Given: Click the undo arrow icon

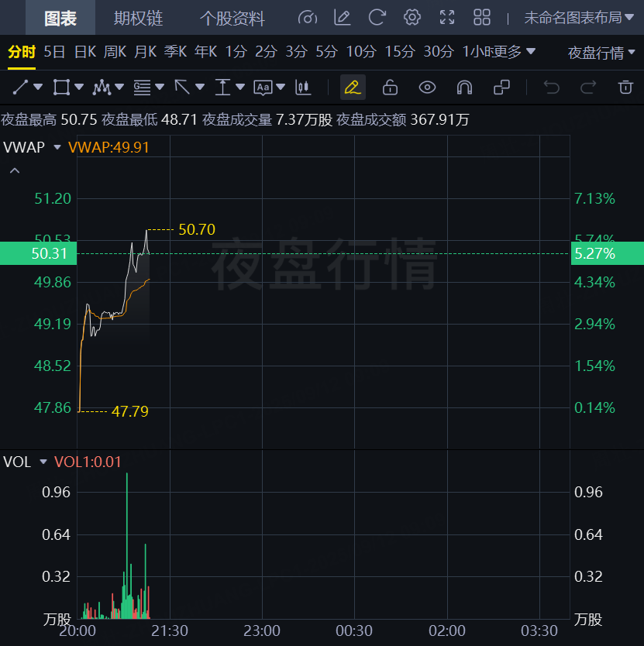Looking at the screenshot, I should 552,87.
